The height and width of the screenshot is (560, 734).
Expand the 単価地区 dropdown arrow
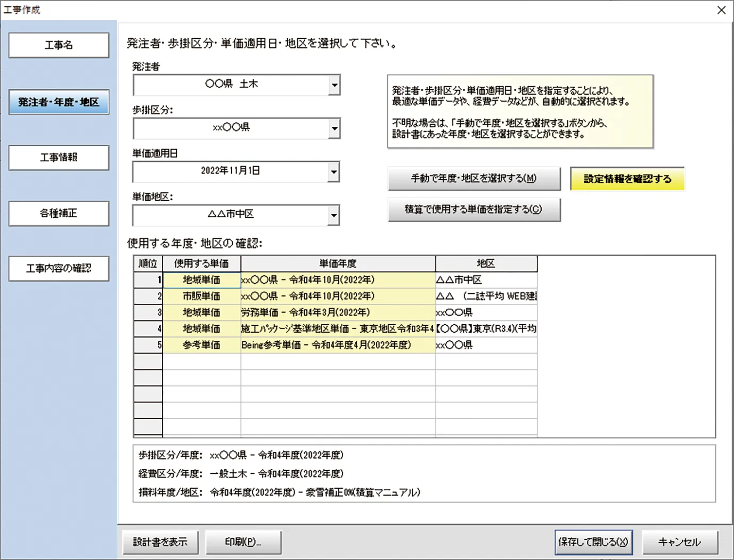333,215
